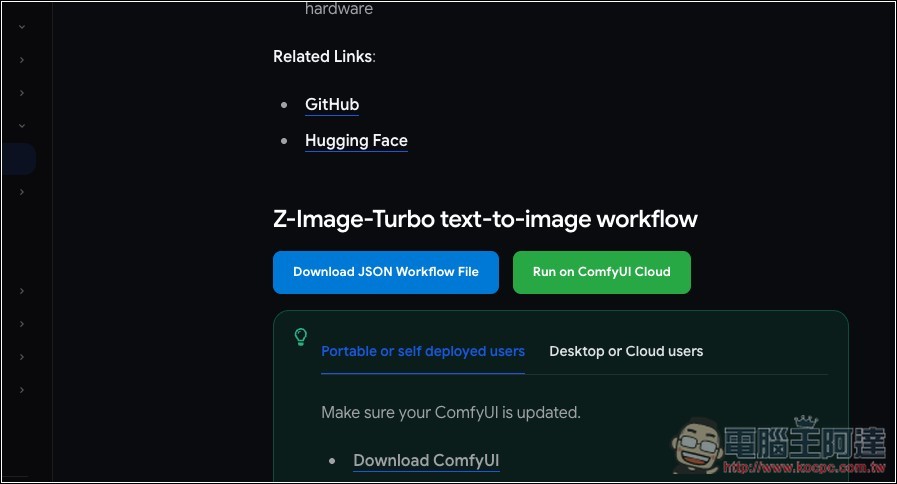Click the Related Links text
Viewport: 897px width, 484px height.
[x=324, y=57]
